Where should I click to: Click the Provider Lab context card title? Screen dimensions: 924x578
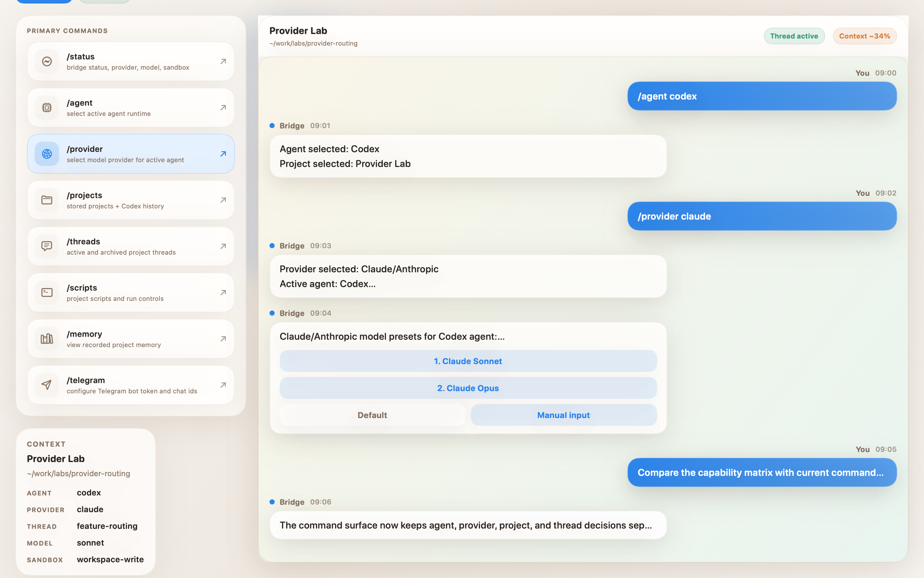point(56,459)
